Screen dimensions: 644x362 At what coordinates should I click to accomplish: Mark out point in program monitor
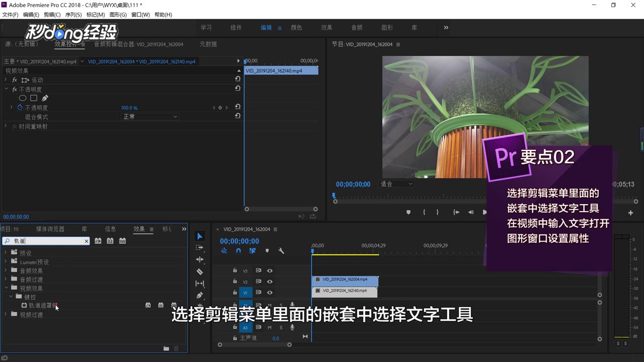[437, 212]
